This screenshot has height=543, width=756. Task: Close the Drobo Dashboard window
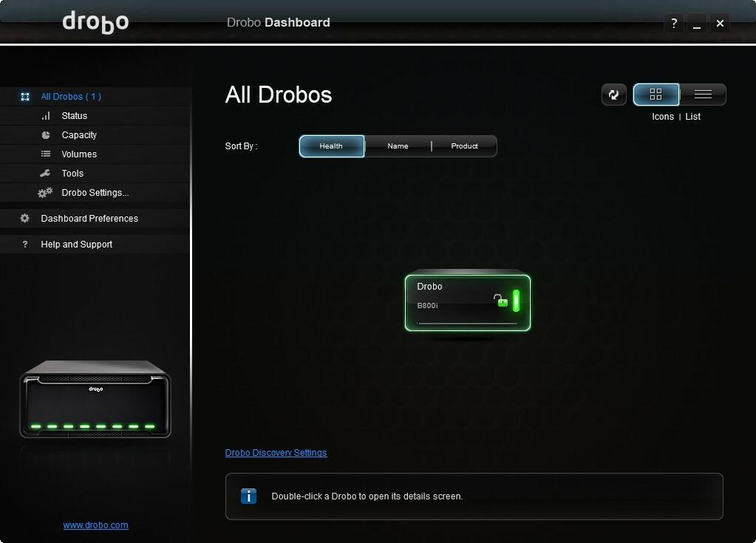720,23
